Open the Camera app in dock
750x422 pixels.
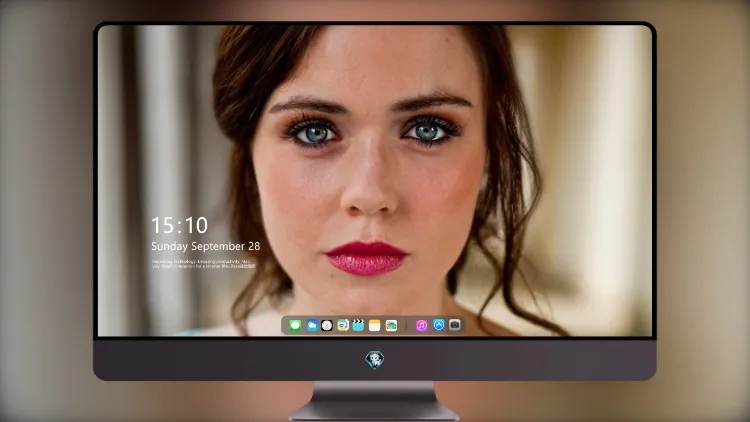(455, 325)
